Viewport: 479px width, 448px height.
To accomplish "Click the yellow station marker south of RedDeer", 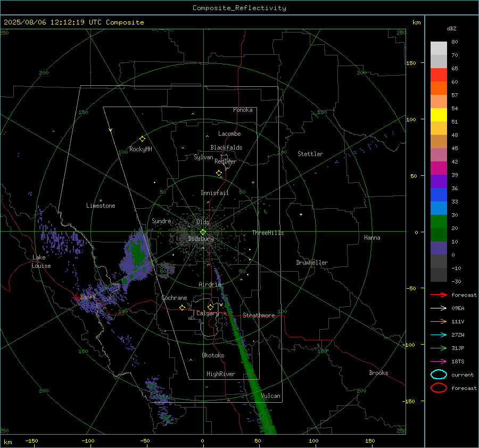I will tap(219, 173).
